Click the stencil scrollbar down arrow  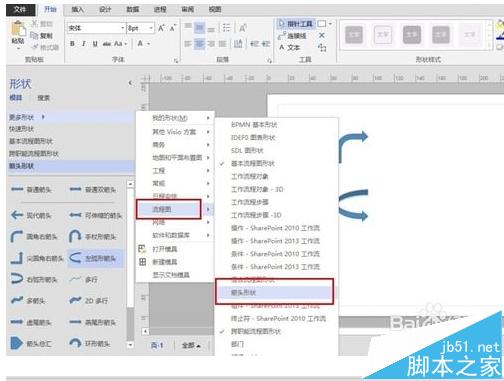coord(130,345)
